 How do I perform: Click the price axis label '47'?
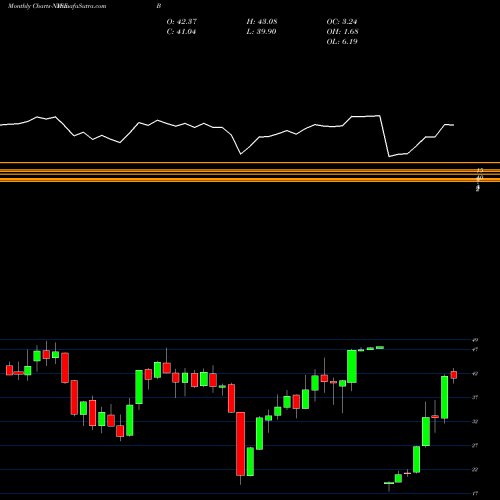click(475, 349)
